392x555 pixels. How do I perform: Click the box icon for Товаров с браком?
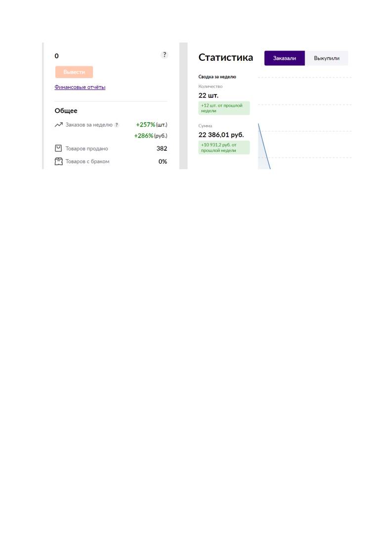[58, 161]
